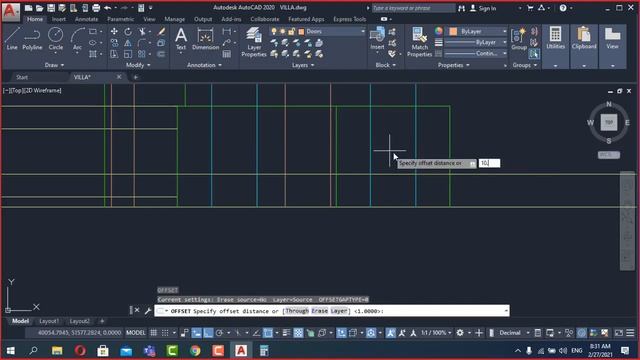Click the Plot (print) icon
Viewport: 640px width, 360px height.
click(x=96, y=8)
